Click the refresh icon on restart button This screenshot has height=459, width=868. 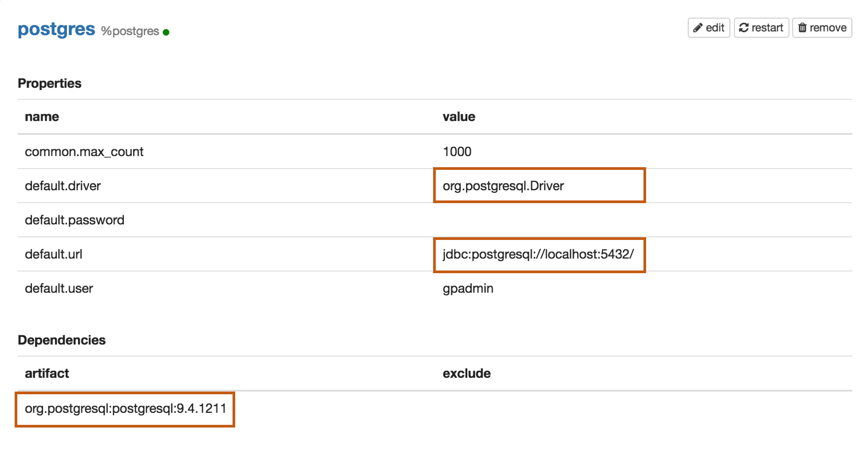pos(744,28)
